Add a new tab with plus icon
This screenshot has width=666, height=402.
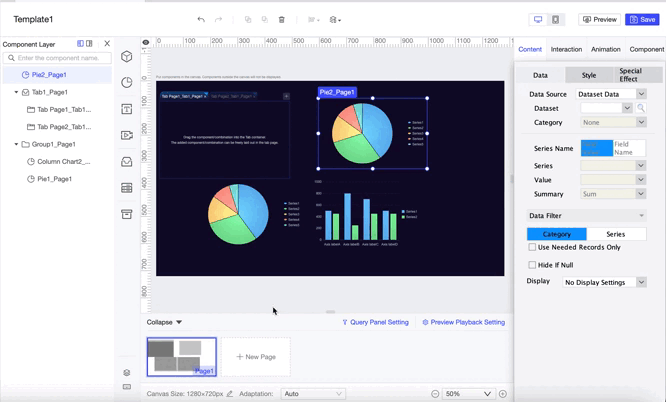[x=286, y=96]
